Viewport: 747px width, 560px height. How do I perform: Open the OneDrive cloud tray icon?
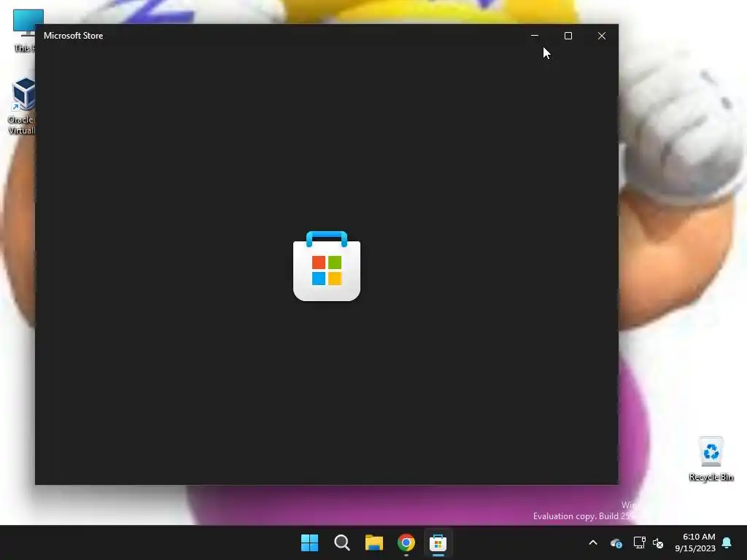[x=616, y=542]
